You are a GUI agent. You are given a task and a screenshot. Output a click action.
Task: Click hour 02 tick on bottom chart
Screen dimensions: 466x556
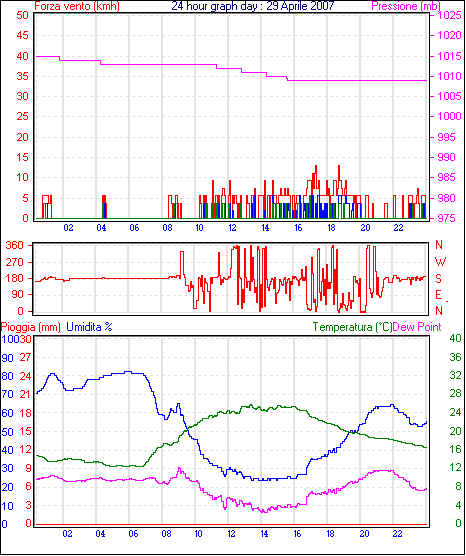coord(67,534)
